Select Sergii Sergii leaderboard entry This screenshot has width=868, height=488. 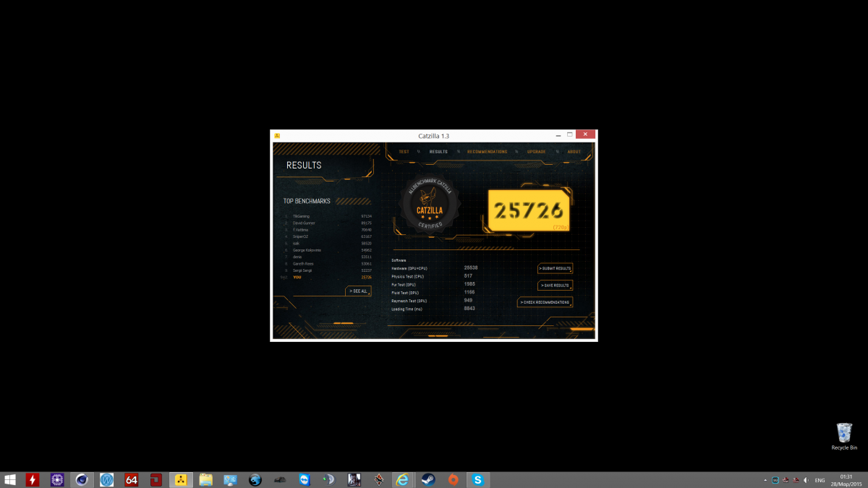pyautogui.click(x=328, y=270)
